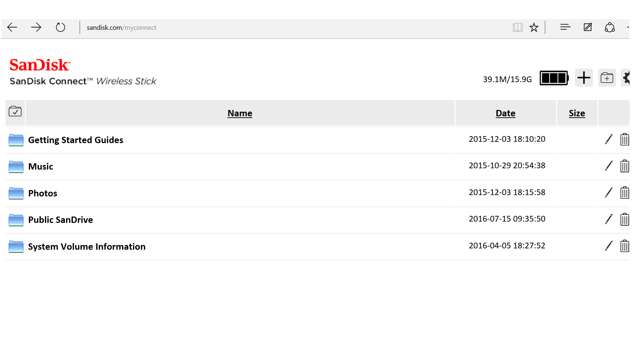The height and width of the screenshot is (362, 644).
Task: Delete the Photos folder via trash icon
Action: pos(625,193)
